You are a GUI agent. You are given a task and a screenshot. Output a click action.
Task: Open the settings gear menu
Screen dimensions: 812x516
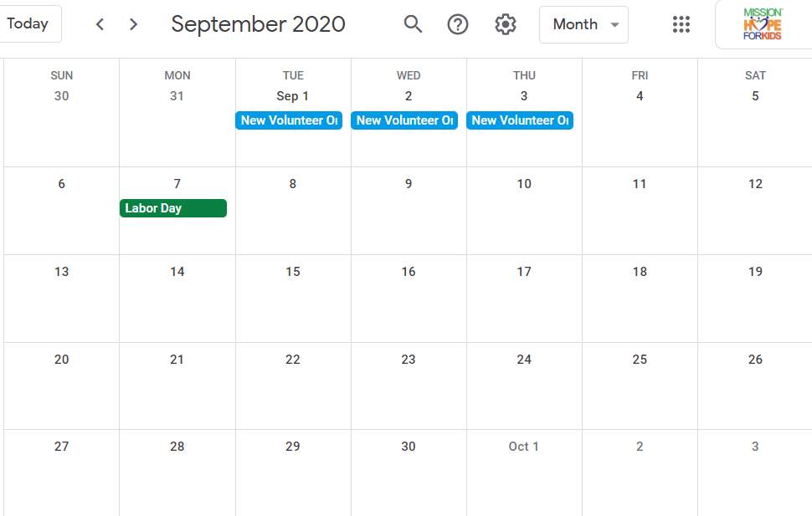505,24
